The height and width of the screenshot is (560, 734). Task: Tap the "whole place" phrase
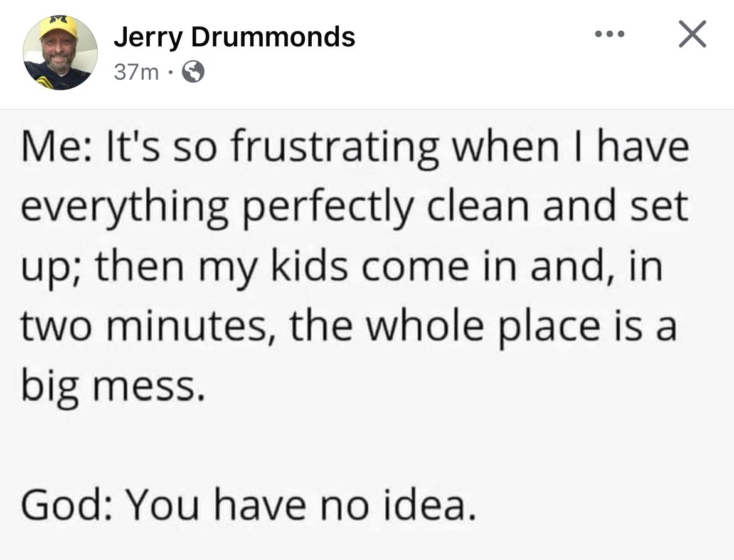coord(483,328)
